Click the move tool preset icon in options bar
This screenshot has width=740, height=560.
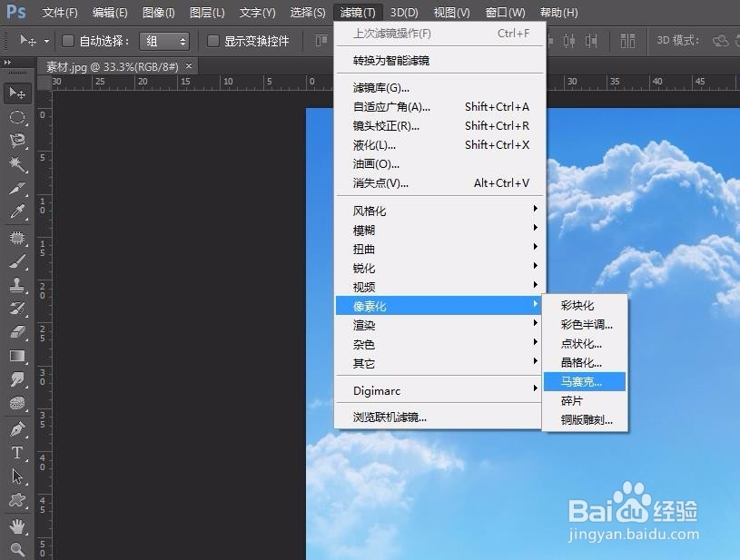coord(27,41)
